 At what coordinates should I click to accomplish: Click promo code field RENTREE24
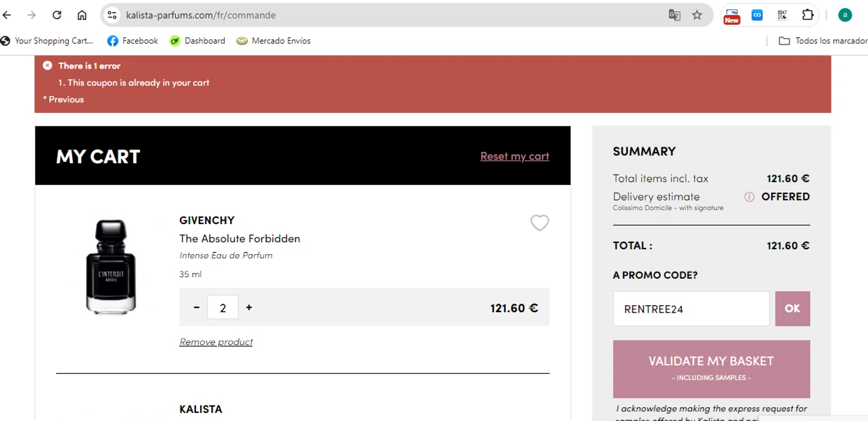click(691, 309)
